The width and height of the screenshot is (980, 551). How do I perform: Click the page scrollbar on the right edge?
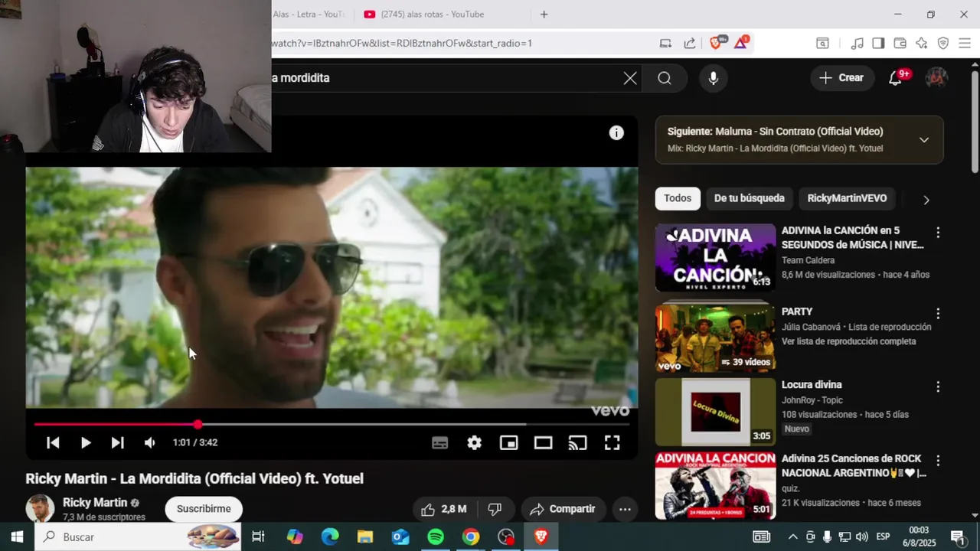975,122
